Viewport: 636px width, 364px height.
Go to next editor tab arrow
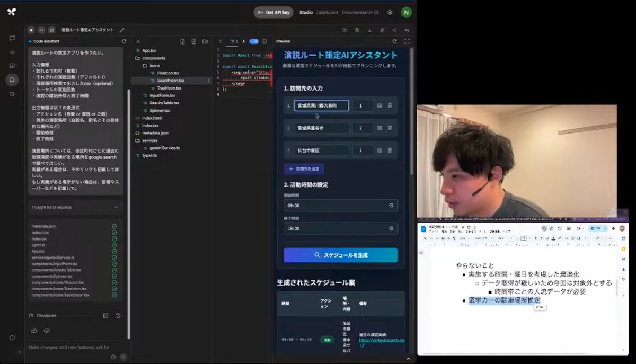(243, 41)
